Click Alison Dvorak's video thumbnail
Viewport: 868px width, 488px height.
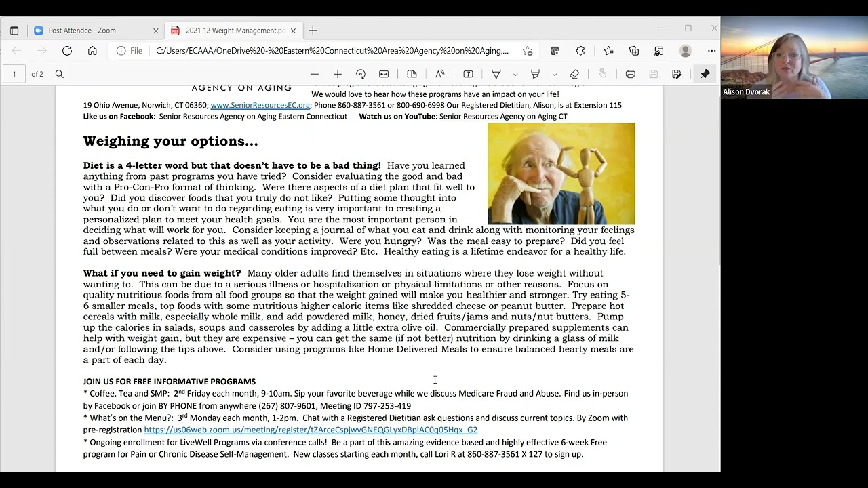click(x=794, y=58)
